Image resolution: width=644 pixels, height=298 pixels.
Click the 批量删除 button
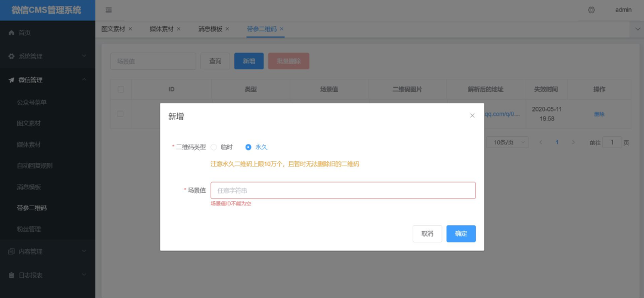pyautogui.click(x=289, y=61)
